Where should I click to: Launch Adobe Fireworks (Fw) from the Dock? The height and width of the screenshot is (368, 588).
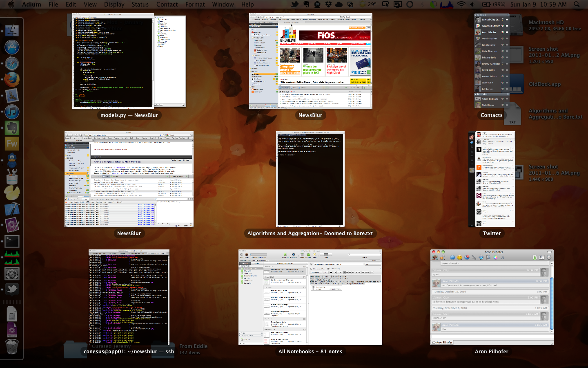pyautogui.click(x=12, y=144)
